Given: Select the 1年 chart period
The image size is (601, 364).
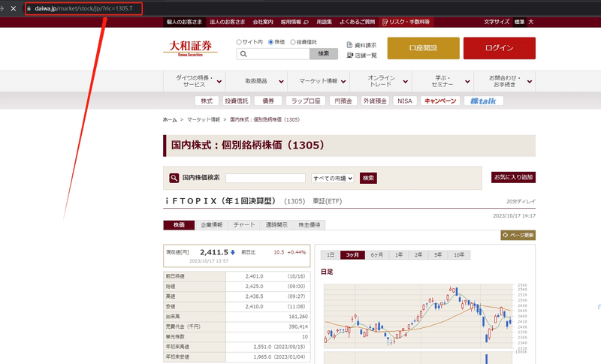Looking at the screenshot, I should tap(399, 255).
